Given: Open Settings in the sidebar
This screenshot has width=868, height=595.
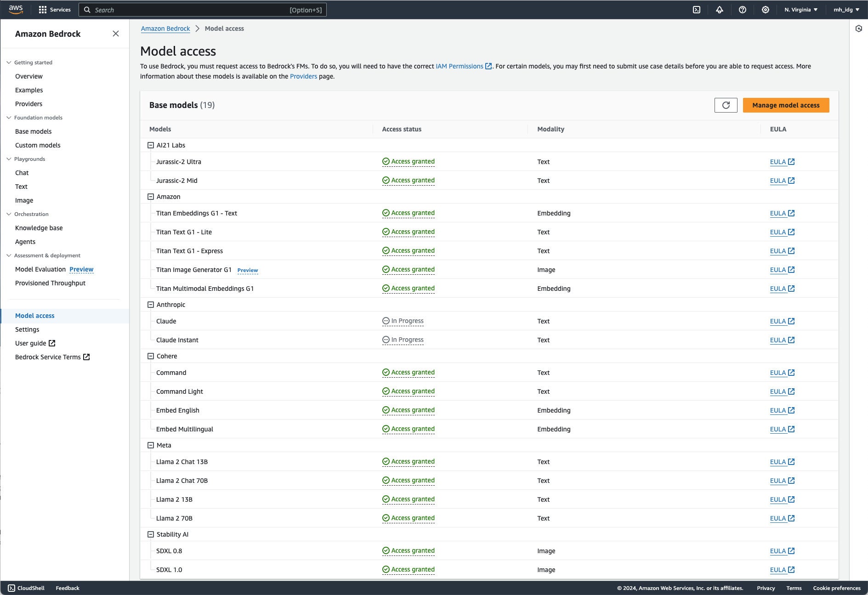Looking at the screenshot, I should tap(27, 329).
